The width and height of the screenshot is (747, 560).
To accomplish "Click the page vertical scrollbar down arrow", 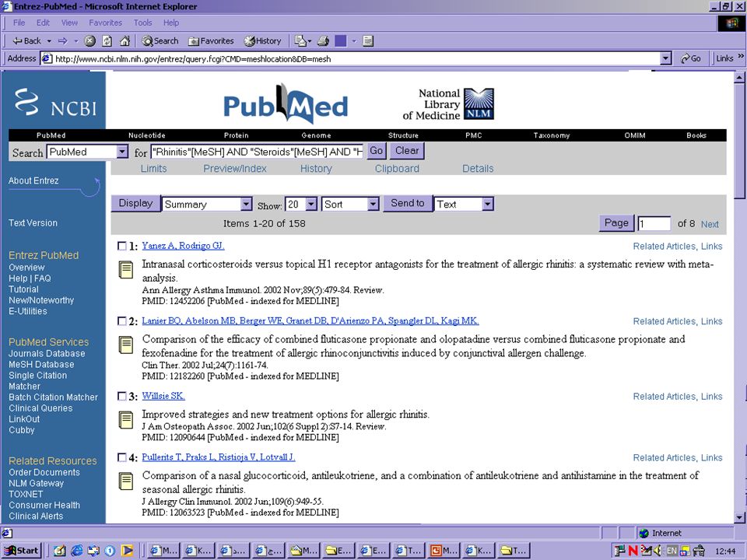I will click(739, 517).
